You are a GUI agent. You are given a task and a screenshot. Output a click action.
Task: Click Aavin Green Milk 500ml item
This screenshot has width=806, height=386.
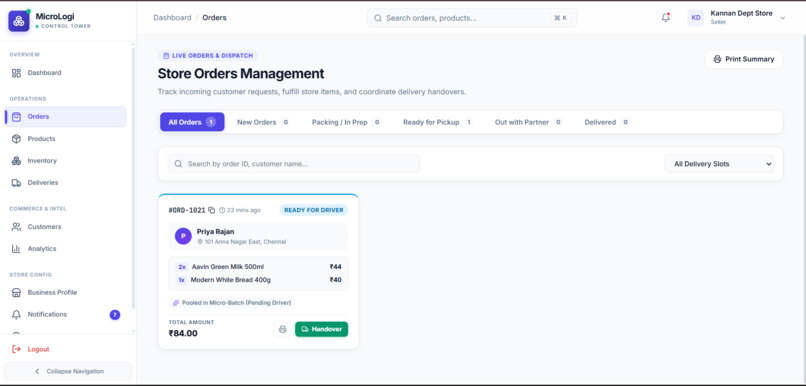tap(228, 267)
